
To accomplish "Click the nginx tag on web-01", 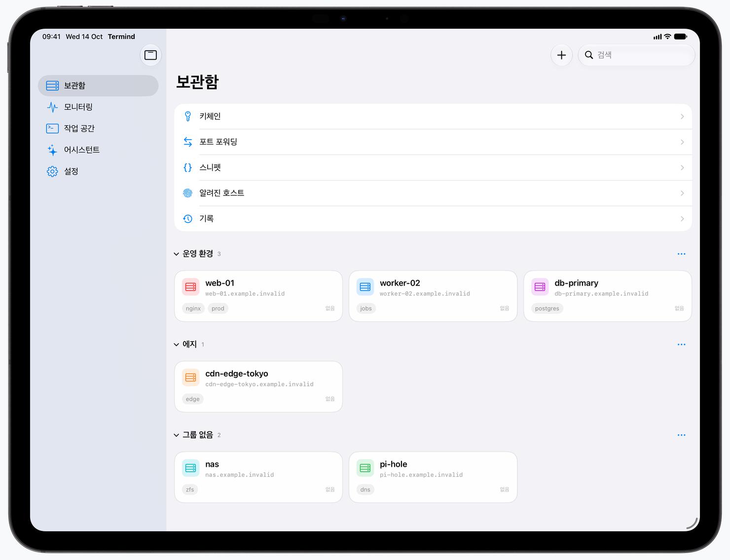I will [x=193, y=308].
